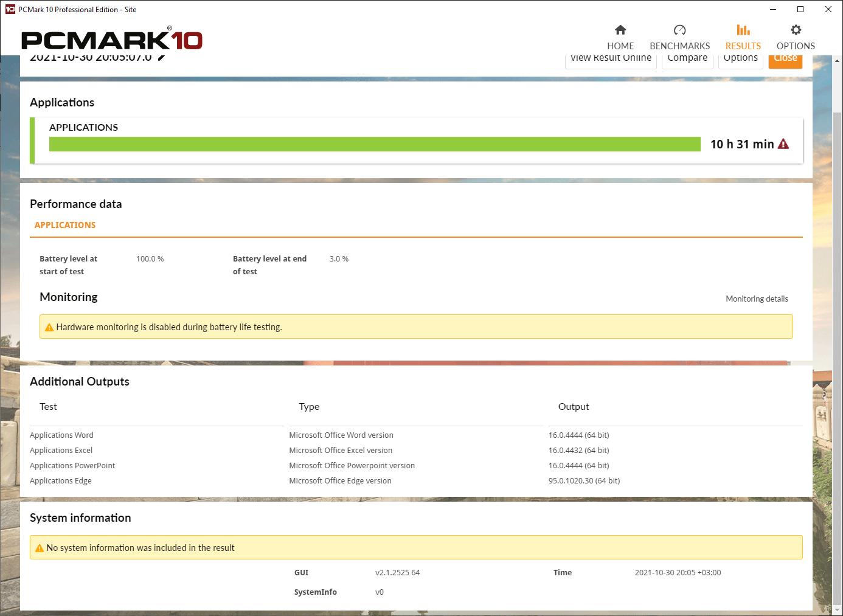The width and height of the screenshot is (843, 616).
Task: Click the red warning triangle beside 10 h 31 min
Action: click(x=783, y=144)
